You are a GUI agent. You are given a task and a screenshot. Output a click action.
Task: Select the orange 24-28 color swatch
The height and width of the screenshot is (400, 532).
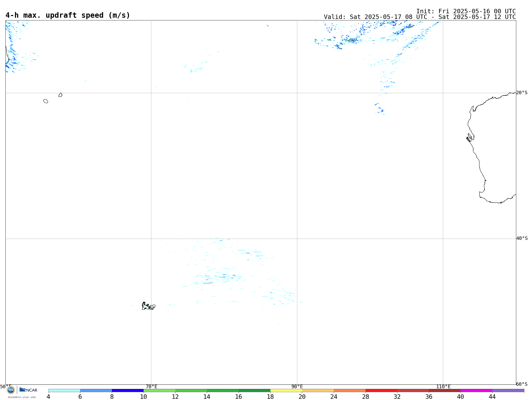[349, 391]
